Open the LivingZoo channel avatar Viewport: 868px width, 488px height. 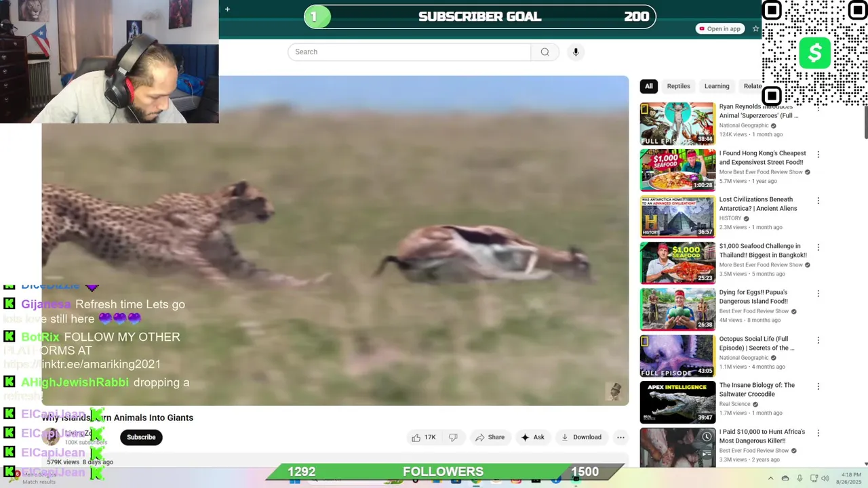[52, 437]
